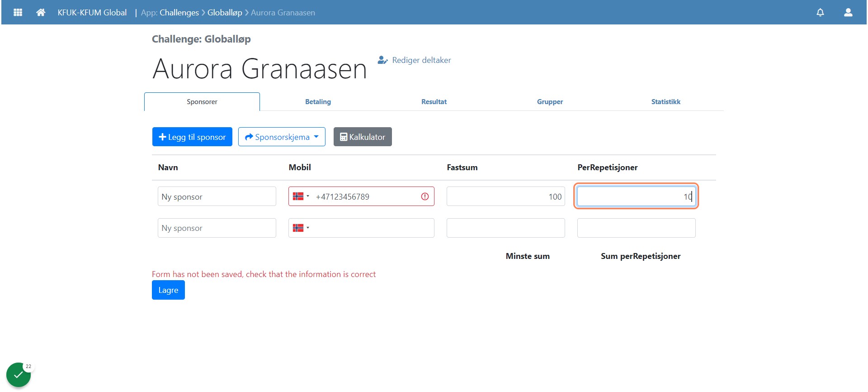
Task: Focus second row Ny sponsor name field
Action: (217, 228)
